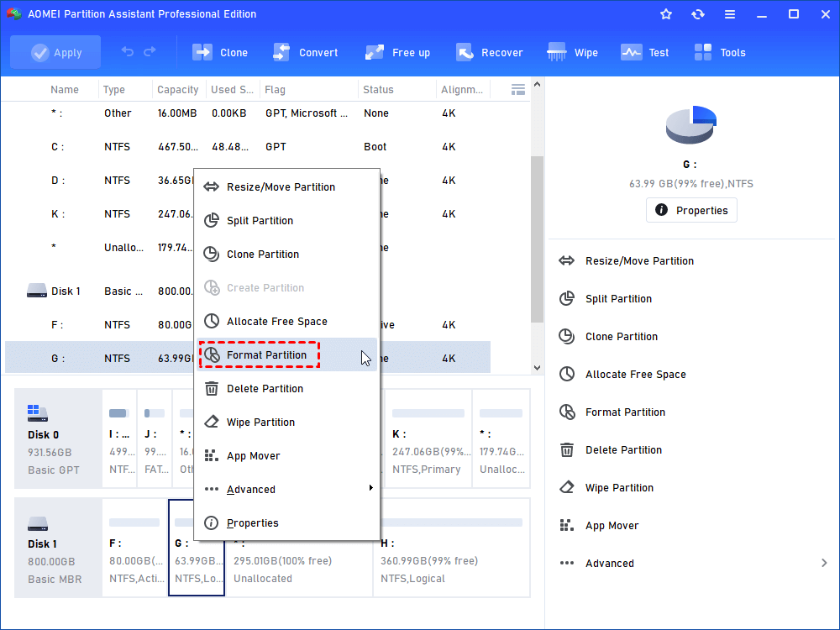840x630 pixels.
Task: Click the scroll up arrow of partition list
Action: click(x=538, y=85)
